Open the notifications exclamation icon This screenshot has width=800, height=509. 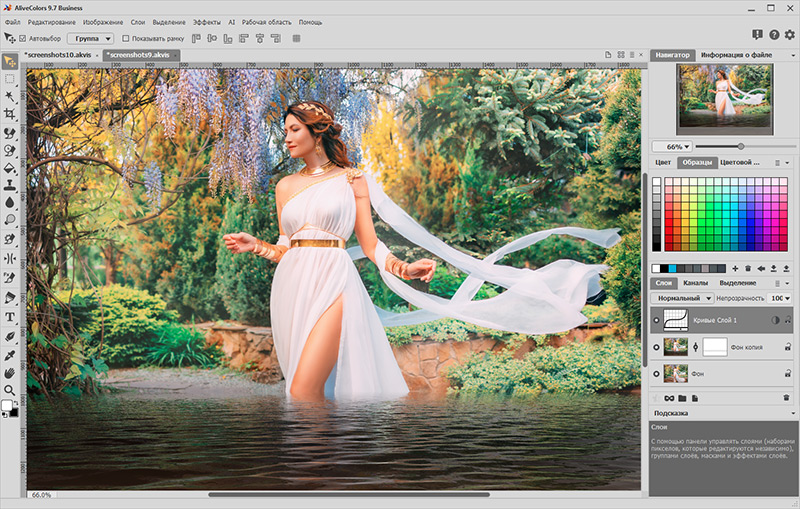coord(757,35)
